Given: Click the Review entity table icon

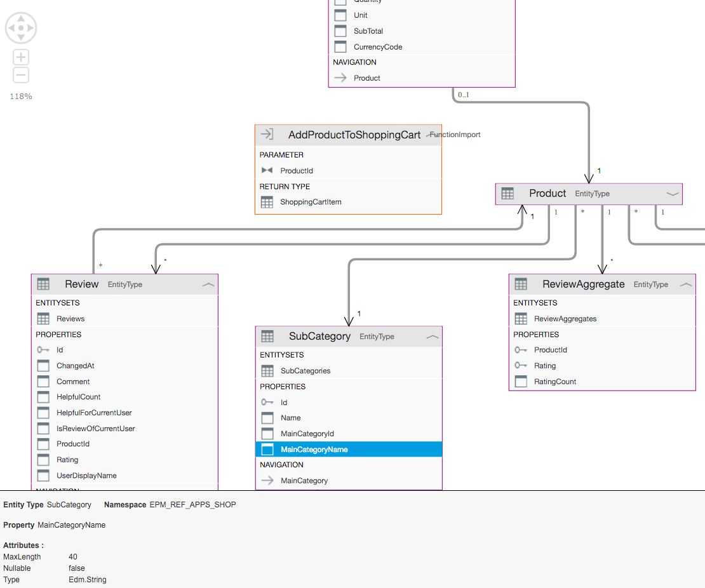Looking at the screenshot, I should click(x=43, y=284).
